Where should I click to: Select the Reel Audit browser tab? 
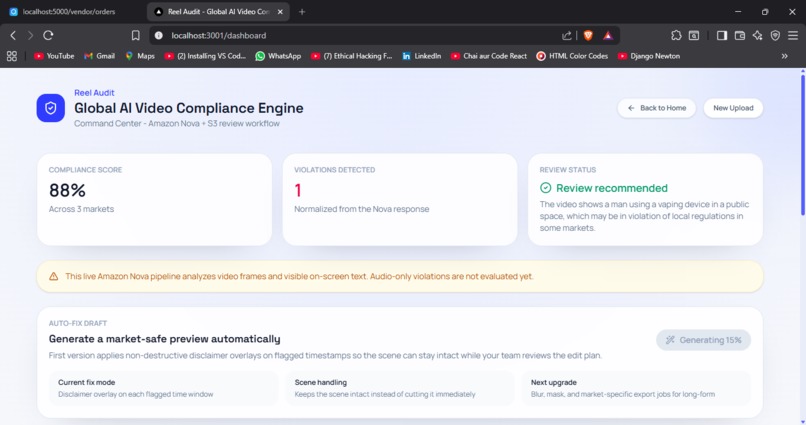[x=216, y=11]
